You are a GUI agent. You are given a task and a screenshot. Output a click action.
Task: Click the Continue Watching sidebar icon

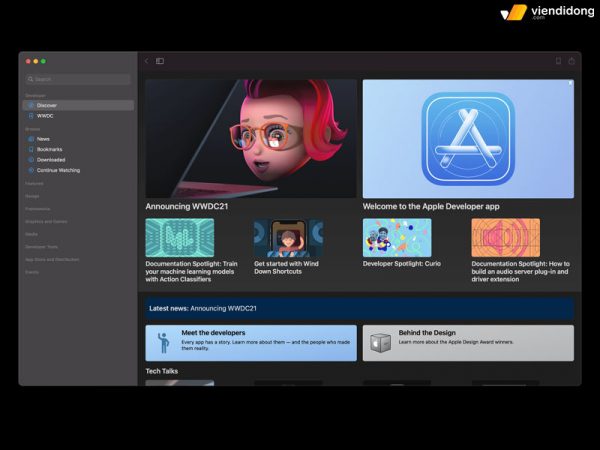tap(31, 170)
